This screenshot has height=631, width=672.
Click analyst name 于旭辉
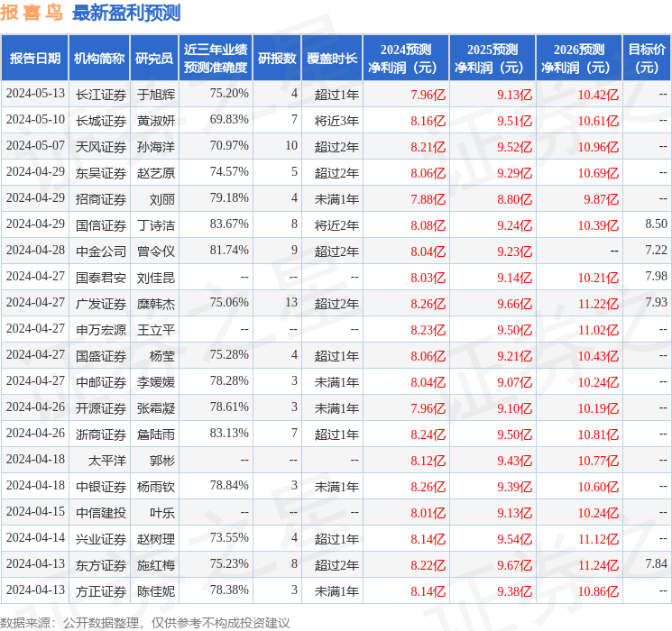click(156, 95)
